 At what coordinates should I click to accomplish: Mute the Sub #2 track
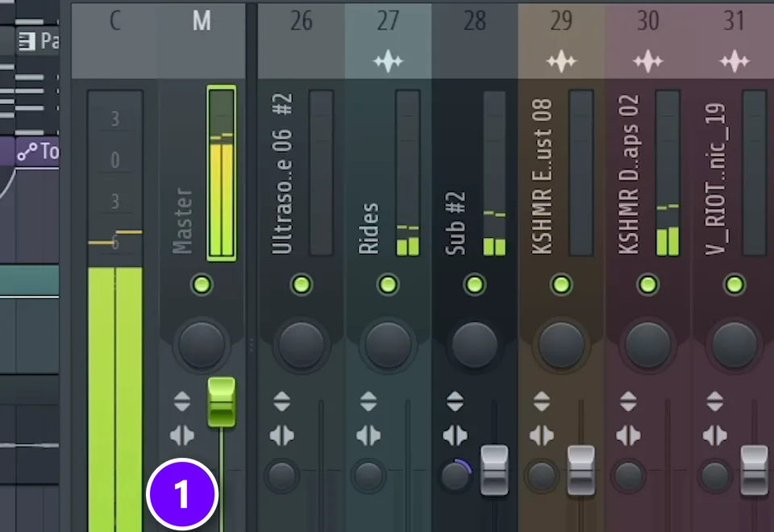(x=475, y=285)
